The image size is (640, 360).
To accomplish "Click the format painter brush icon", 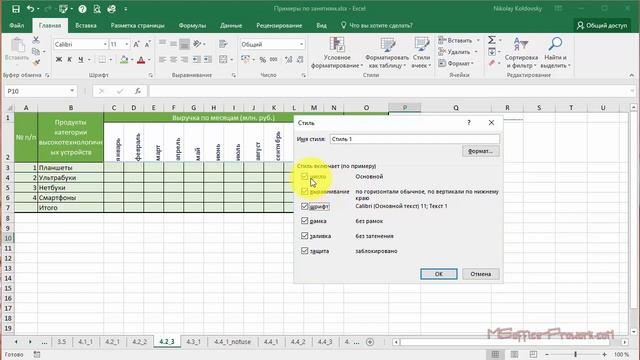I will coord(36,63).
